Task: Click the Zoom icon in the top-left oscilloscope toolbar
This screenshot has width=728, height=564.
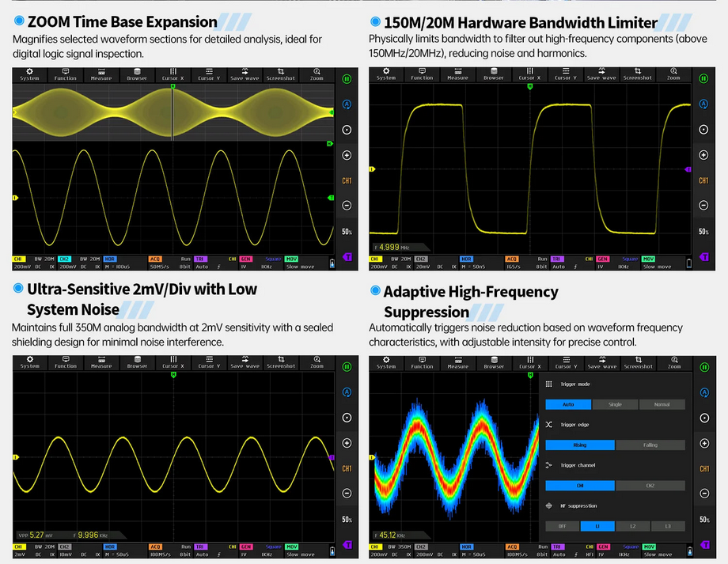Action: 317,74
